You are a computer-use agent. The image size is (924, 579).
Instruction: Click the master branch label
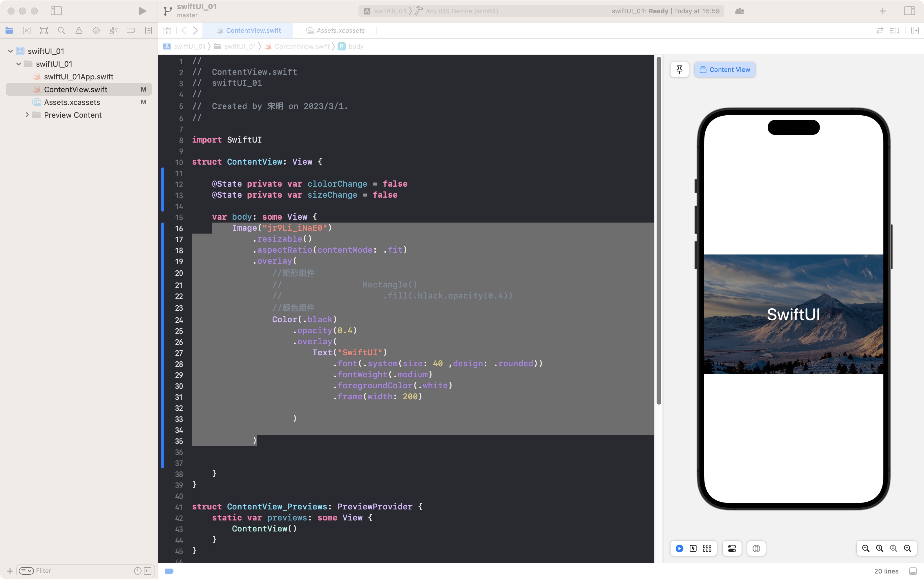pyautogui.click(x=187, y=15)
